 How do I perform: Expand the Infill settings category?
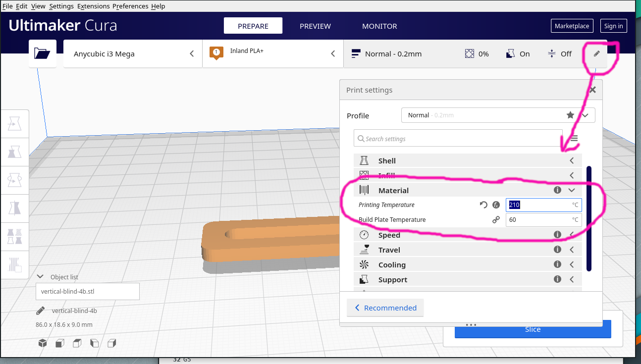click(468, 175)
